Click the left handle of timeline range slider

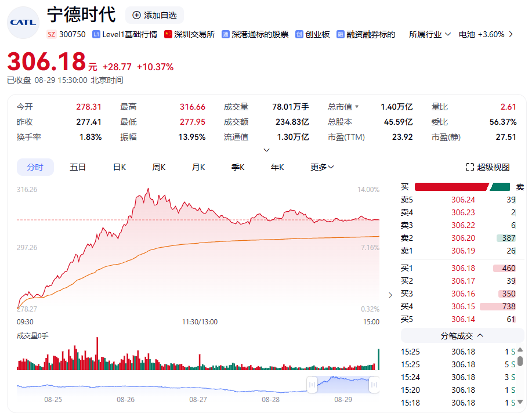click(x=312, y=385)
